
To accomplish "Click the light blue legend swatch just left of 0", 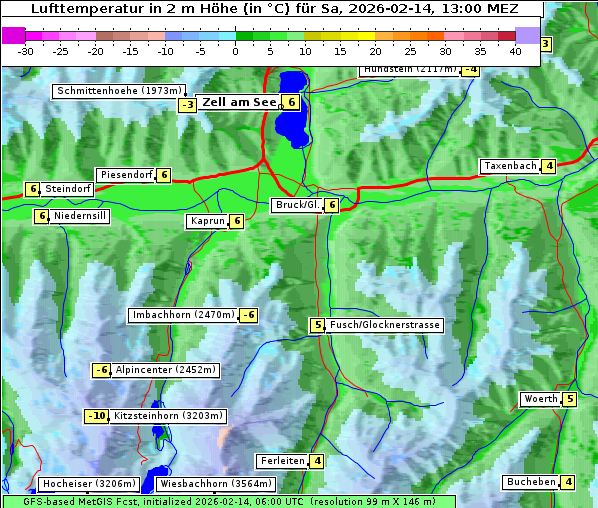I will click(x=227, y=36).
